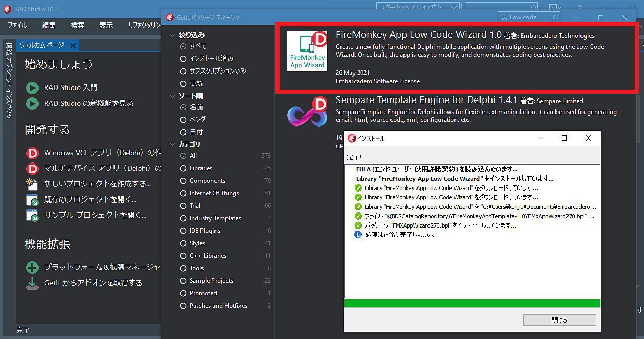644x339 pixels.
Task: Select the サブスクリプションのみ filter
Action: pos(183,71)
